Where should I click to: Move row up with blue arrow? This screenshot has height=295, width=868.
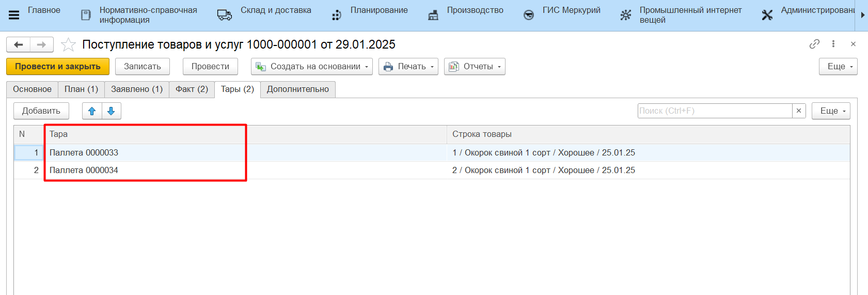pyautogui.click(x=92, y=111)
